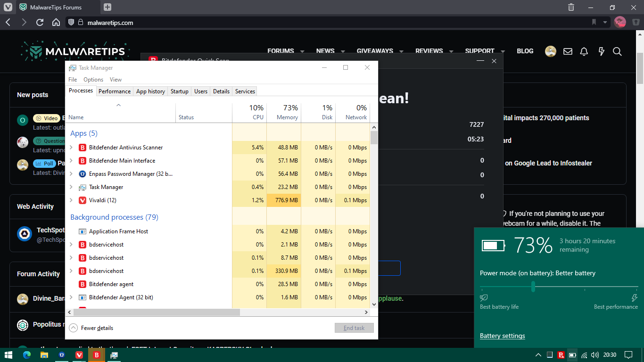Switch to the Details tab
The height and width of the screenshot is (362, 644).
(221, 91)
